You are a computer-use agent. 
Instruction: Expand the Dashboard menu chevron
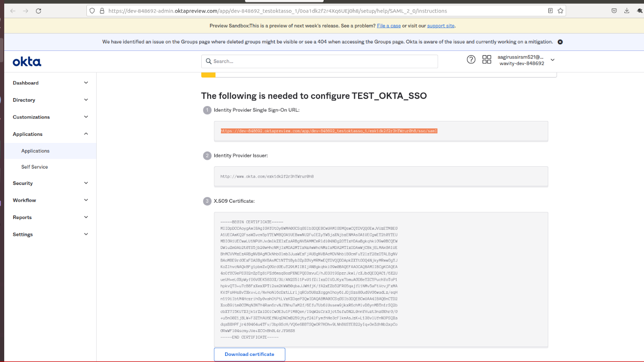click(86, 83)
